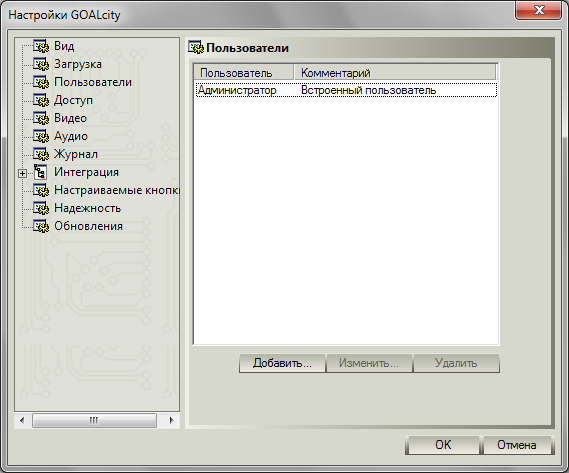Viewport: 569px width, 473px height.
Task: Click the settings icon beside Загрузка
Action: (41, 64)
